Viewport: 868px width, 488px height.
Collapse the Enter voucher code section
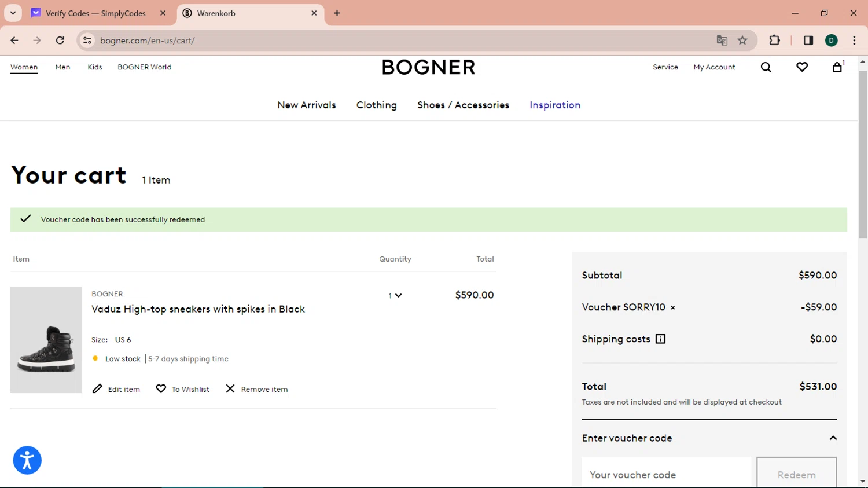833,438
